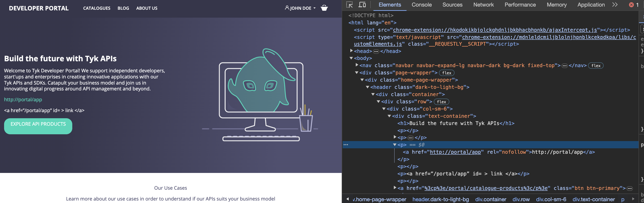
Task: Open the Sources tab
Action: (452, 5)
